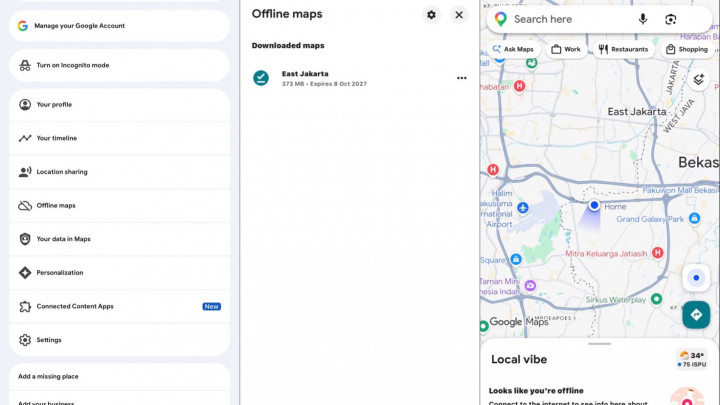This screenshot has height=405, width=720.
Task: Click the puzzle piece Connected Content Apps icon
Action: pos(25,306)
